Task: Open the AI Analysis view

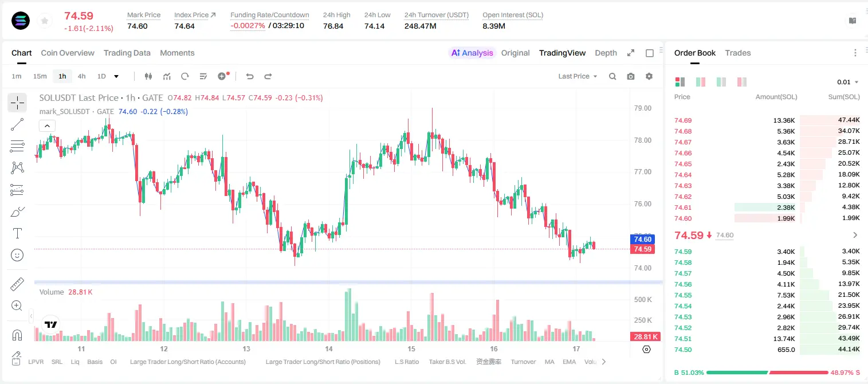Action: tap(472, 53)
